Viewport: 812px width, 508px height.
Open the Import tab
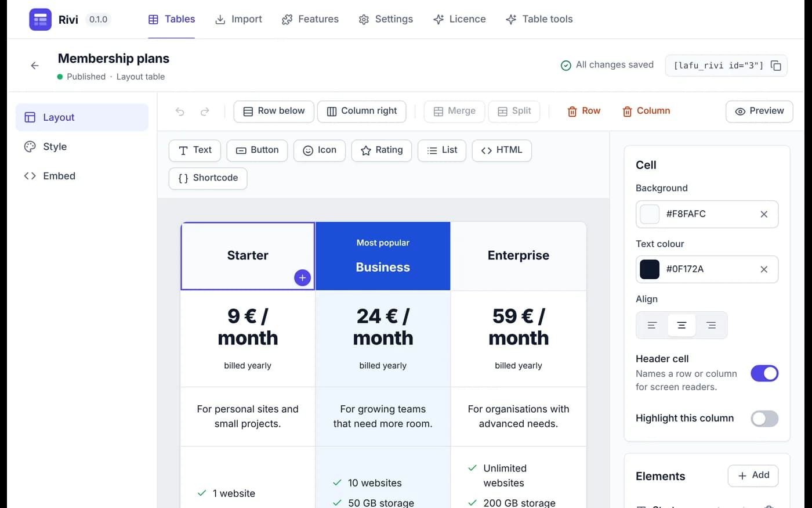click(238, 19)
